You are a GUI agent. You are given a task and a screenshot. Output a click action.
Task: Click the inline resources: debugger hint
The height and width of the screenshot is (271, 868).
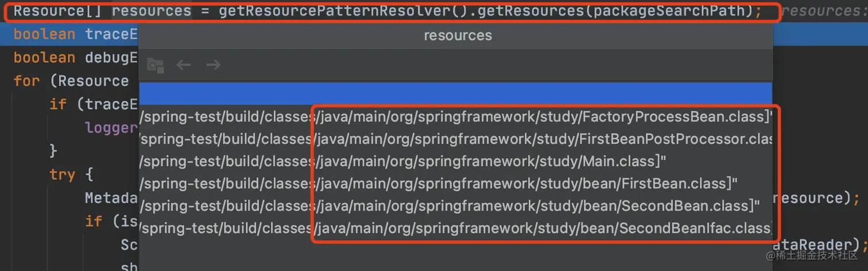point(824,11)
